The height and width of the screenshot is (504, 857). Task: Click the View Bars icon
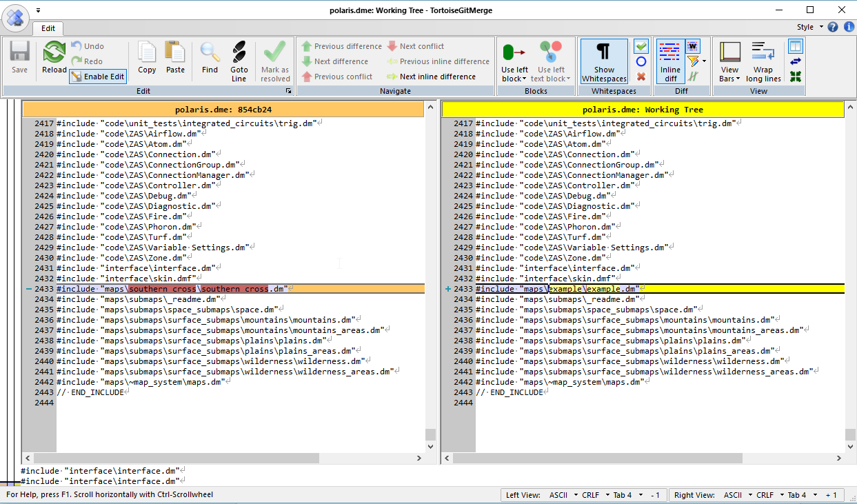729,52
